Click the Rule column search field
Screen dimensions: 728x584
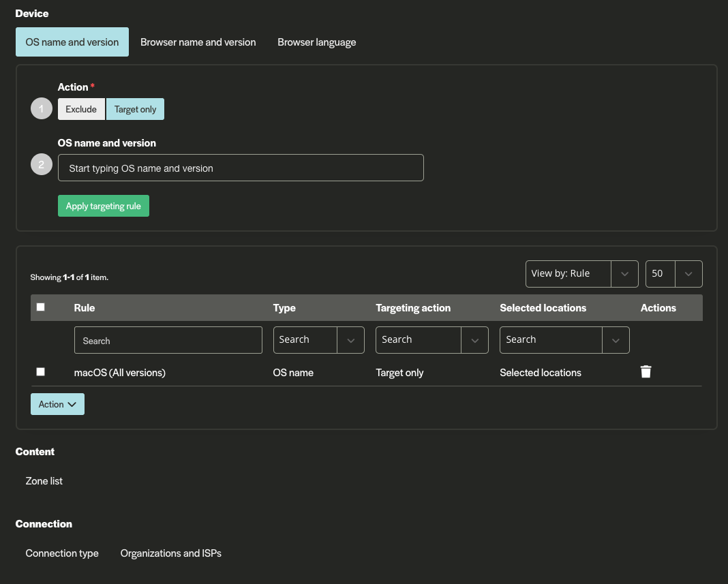168,340
